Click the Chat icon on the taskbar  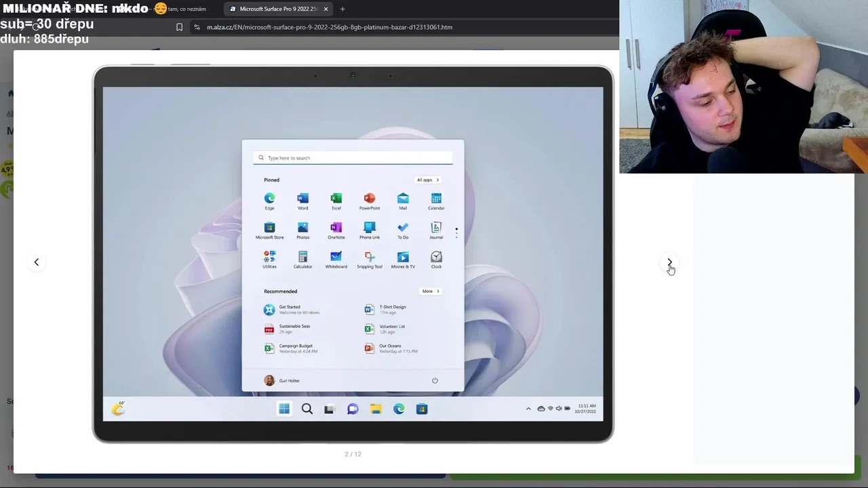[x=353, y=409]
